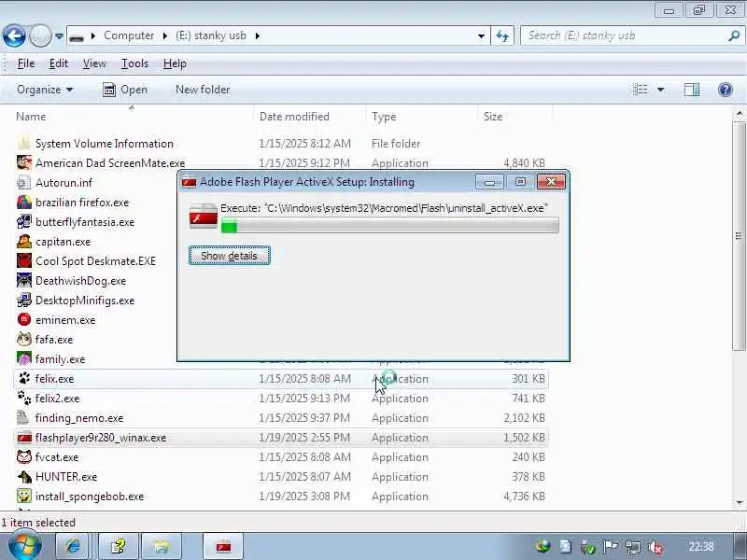The width and height of the screenshot is (747, 560).
Task: Select family.exe icon
Action: pyautogui.click(x=24, y=359)
